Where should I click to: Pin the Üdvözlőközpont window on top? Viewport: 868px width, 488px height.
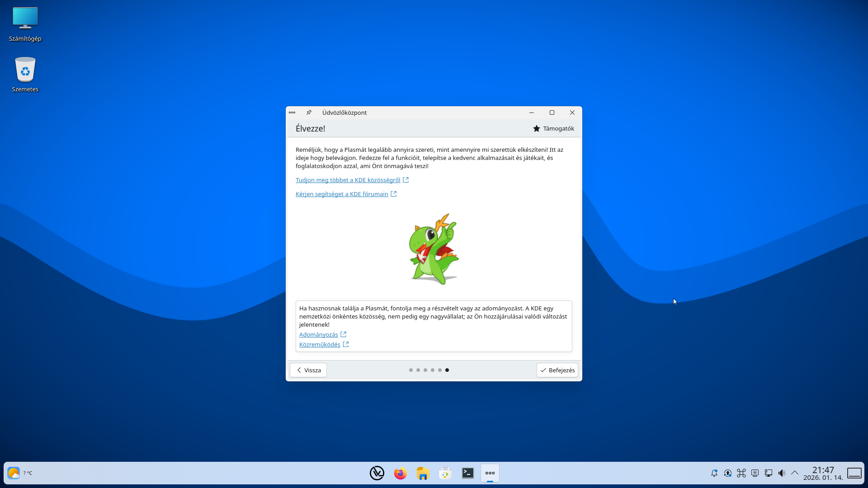(x=309, y=113)
